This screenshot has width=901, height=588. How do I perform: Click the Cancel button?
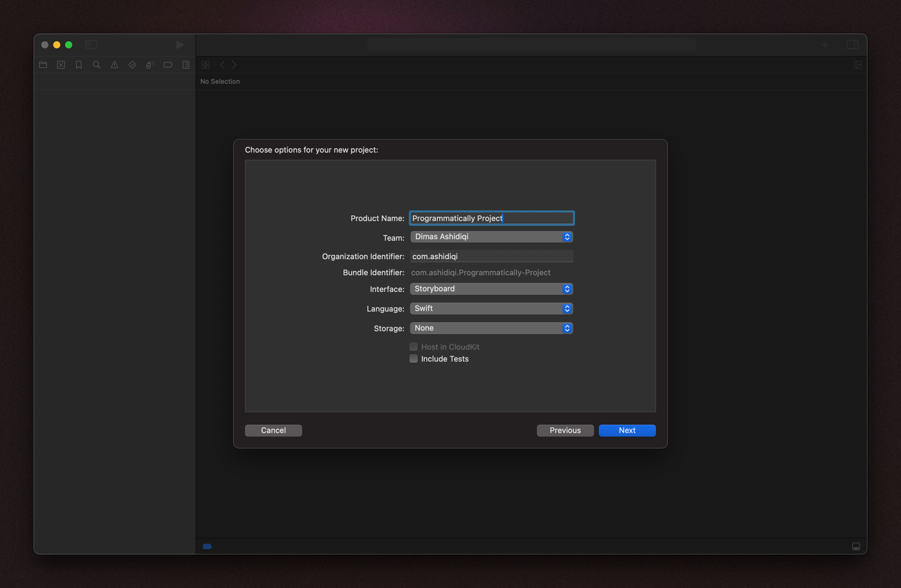273,430
